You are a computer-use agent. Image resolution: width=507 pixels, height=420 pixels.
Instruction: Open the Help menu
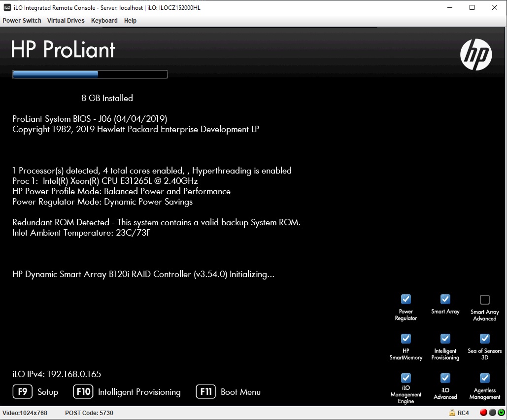coord(130,21)
